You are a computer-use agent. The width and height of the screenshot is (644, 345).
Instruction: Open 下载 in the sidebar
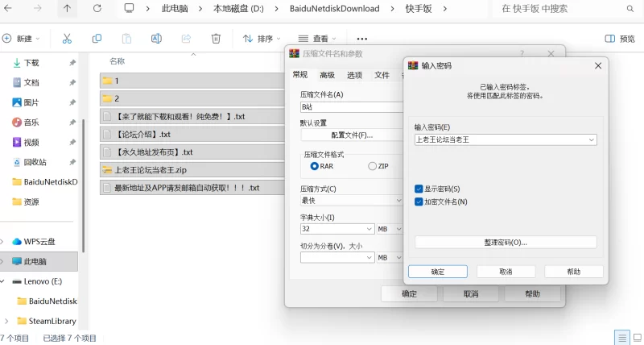tap(31, 63)
